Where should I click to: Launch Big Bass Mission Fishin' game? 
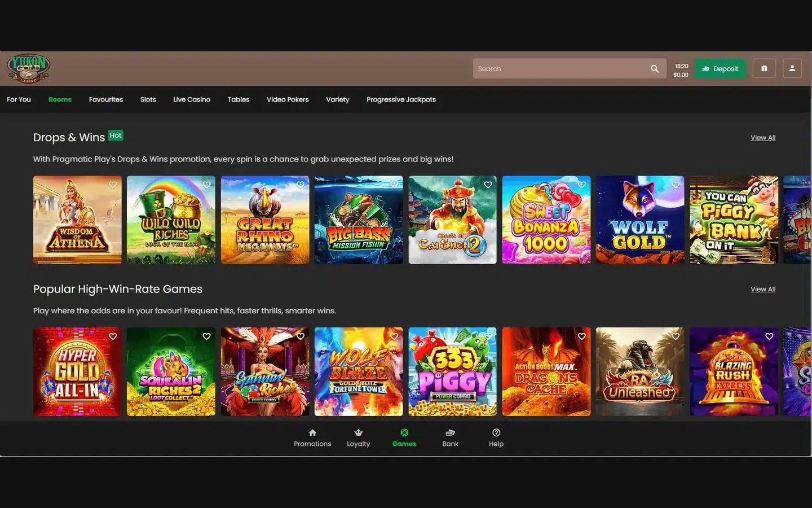[x=359, y=220]
